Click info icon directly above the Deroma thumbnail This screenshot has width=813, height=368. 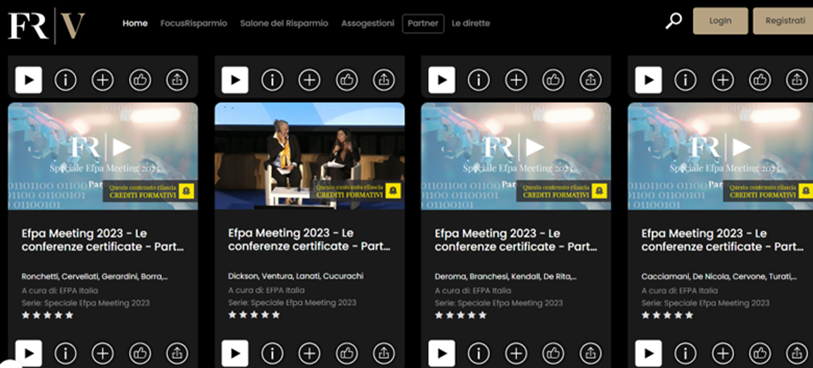pyautogui.click(x=479, y=80)
